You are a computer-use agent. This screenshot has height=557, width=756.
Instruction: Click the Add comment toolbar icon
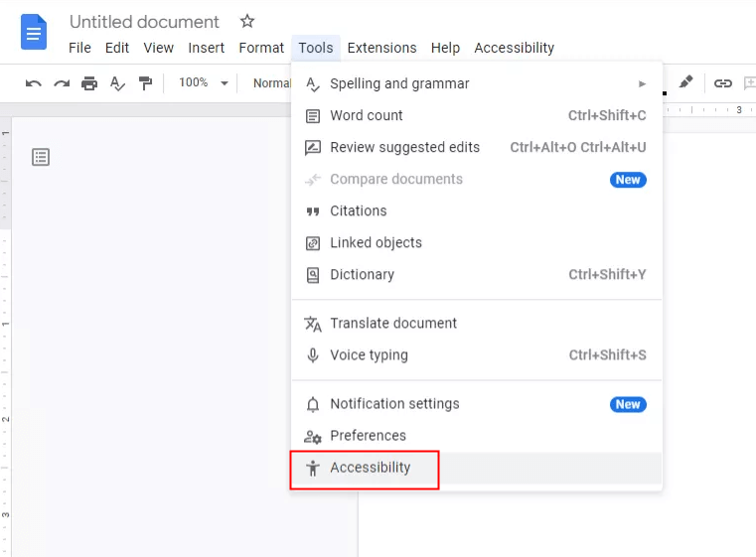[750, 83]
